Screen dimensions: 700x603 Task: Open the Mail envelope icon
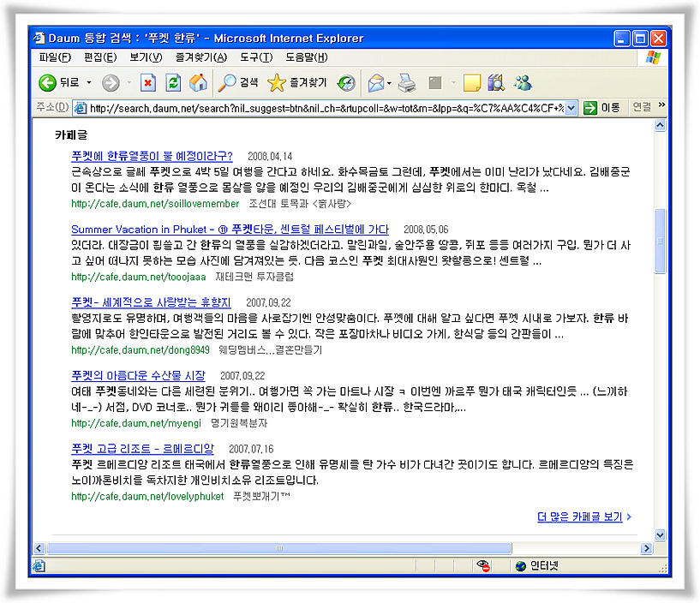tap(376, 83)
